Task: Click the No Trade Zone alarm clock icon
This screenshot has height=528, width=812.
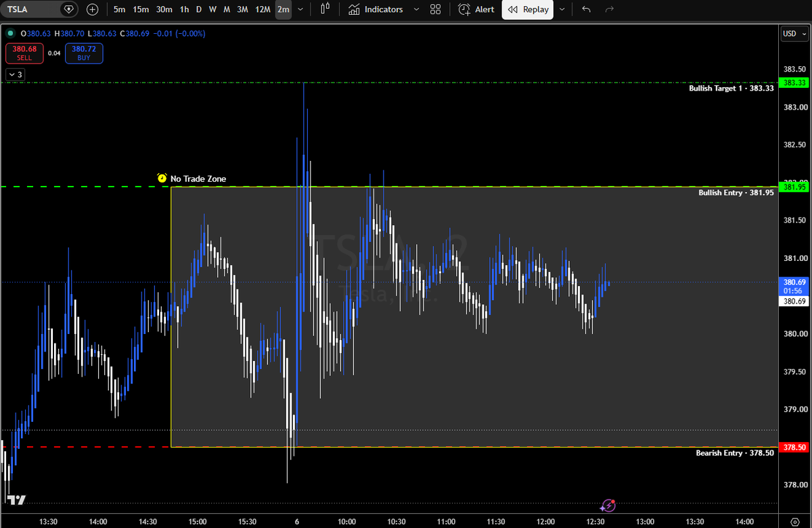Action: coord(162,178)
